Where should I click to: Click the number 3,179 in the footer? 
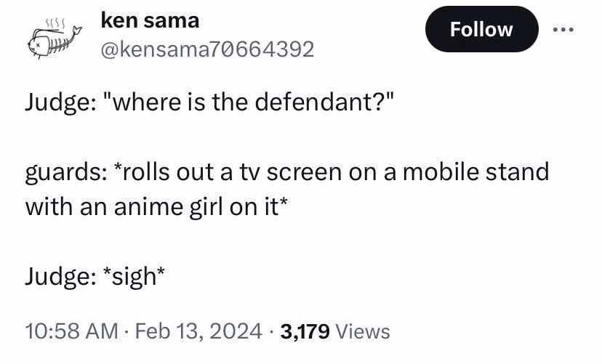pyautogui.click(x=305, y=331)
